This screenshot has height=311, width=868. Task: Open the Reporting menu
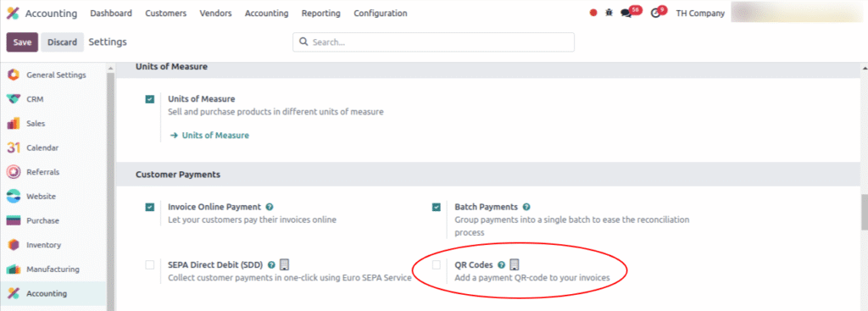point(321,14)
